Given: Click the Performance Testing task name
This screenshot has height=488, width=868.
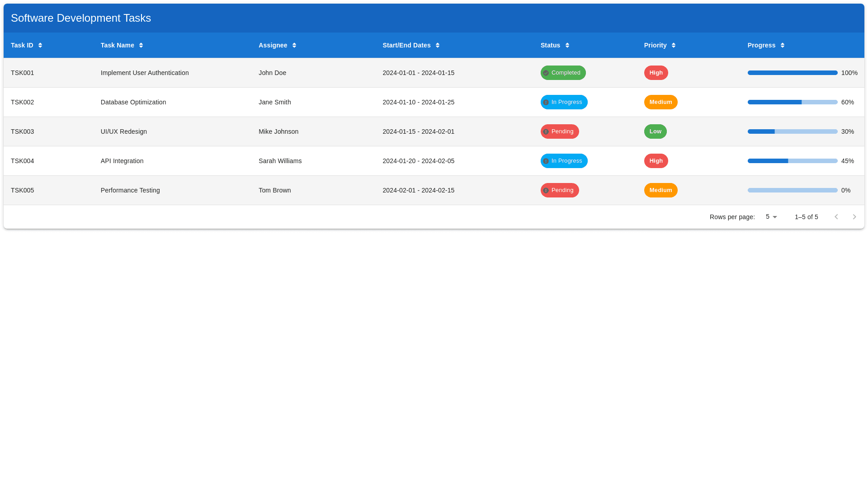Looking at the screenshot, I should pyautogui.click(x=130, y=190).
